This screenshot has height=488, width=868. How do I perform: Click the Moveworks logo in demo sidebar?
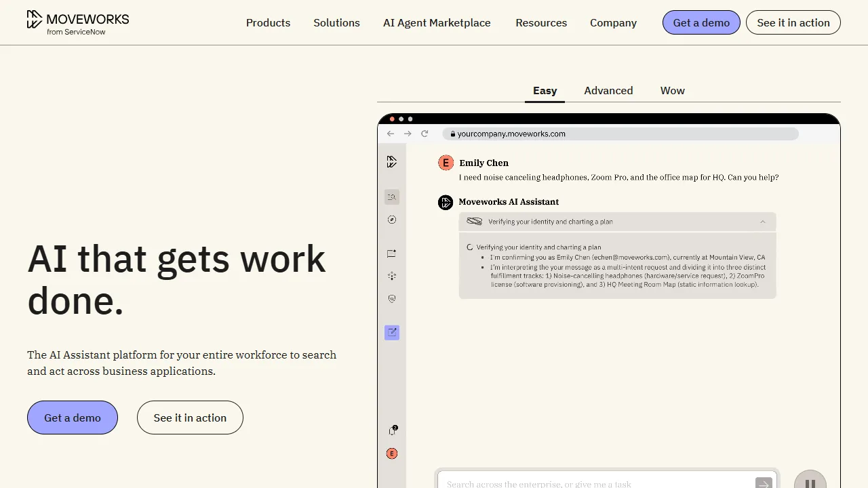(392, 162)
